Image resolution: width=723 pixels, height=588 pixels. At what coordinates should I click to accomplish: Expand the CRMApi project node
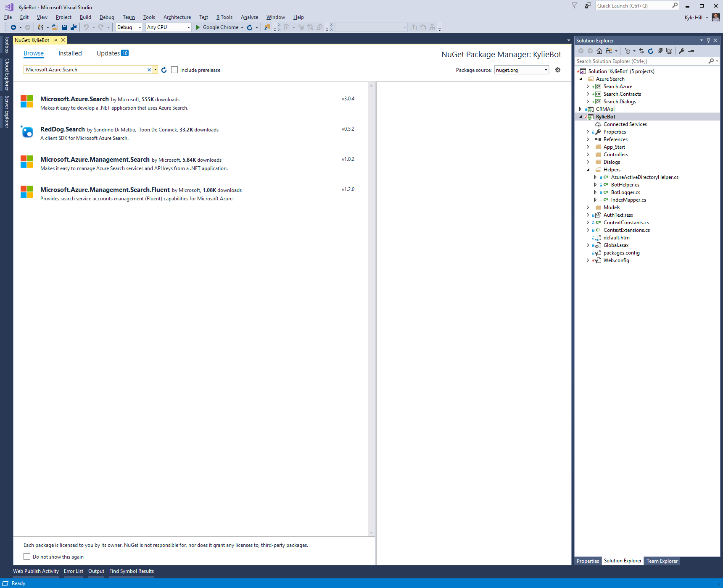(580, 109)
